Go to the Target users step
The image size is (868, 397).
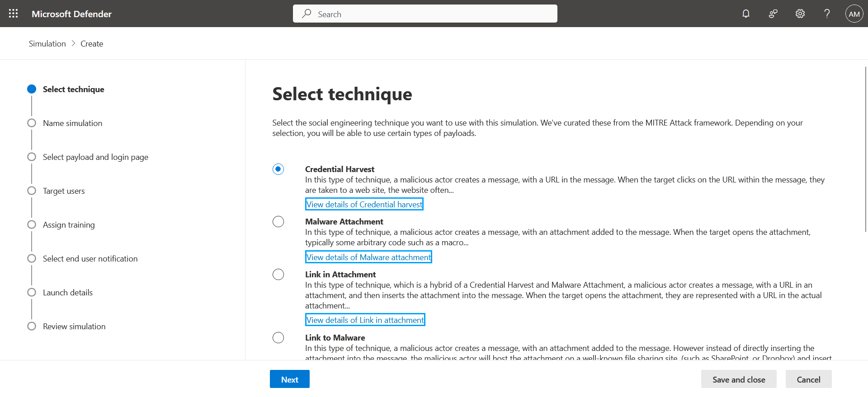[x=64, y=191]
